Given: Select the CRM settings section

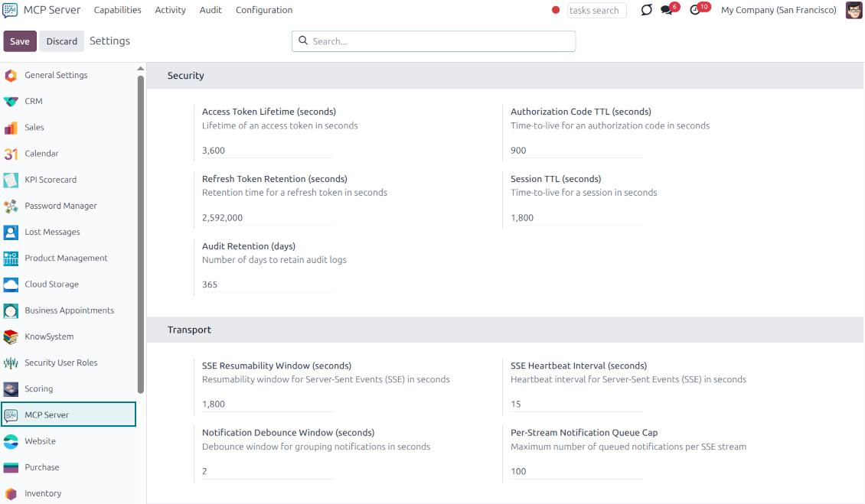Looking at the screenshot, I should [34, 101].
